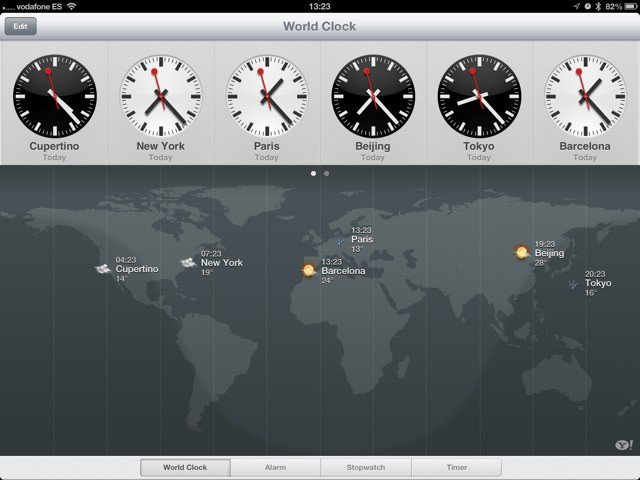Tap the Tokyo label on the map
This screenshot has height=480, width=640.
click(597, 283)
